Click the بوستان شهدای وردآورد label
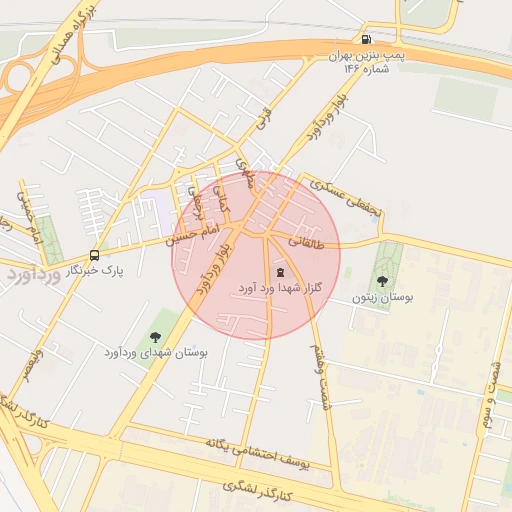 (156, 353)
